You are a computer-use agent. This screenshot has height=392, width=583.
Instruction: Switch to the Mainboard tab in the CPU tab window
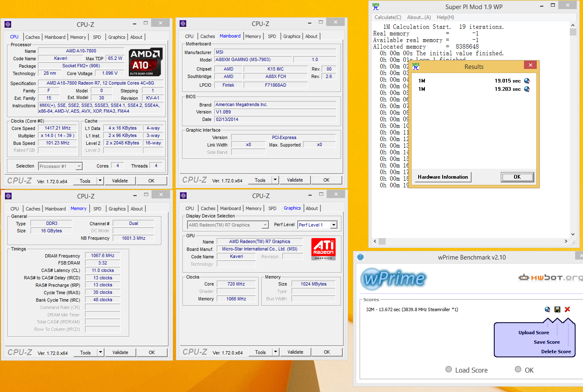click(x=55, y=37)
